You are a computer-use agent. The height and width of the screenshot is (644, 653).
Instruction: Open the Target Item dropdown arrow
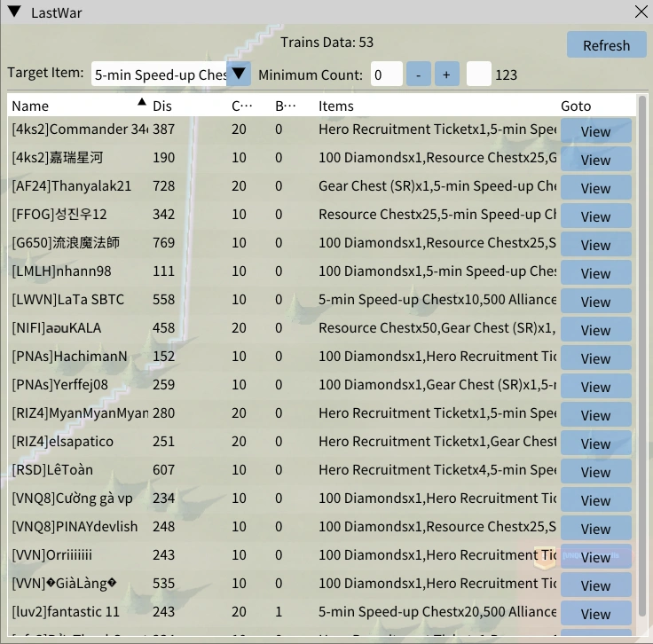tap(240, 75)
